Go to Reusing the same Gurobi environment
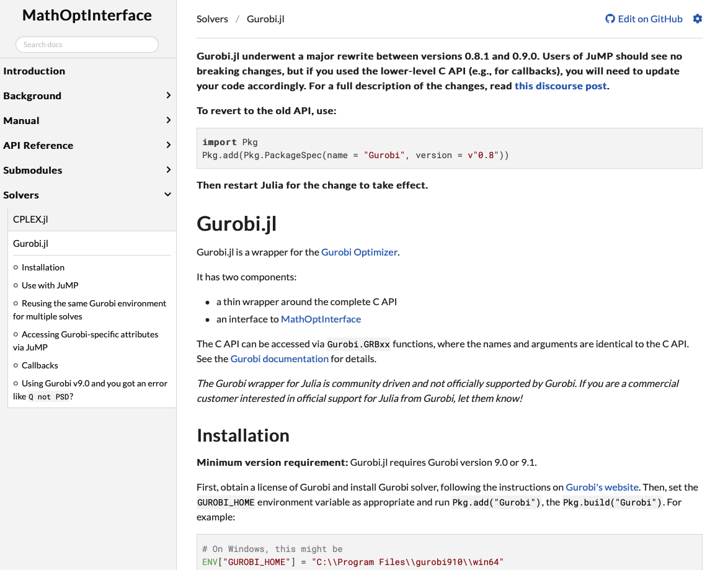 90,310
